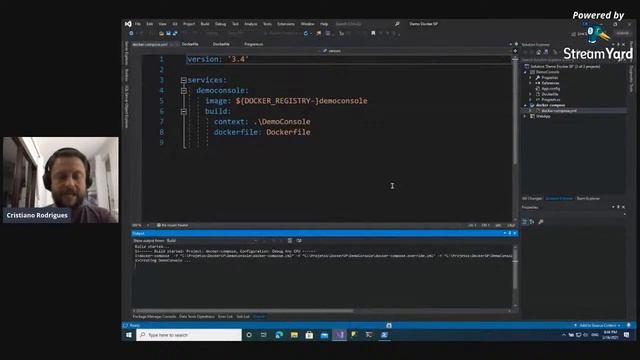The height and width of the screenshot is (360, 640).
Task: Open the File menu
Action: click(138, 24)
